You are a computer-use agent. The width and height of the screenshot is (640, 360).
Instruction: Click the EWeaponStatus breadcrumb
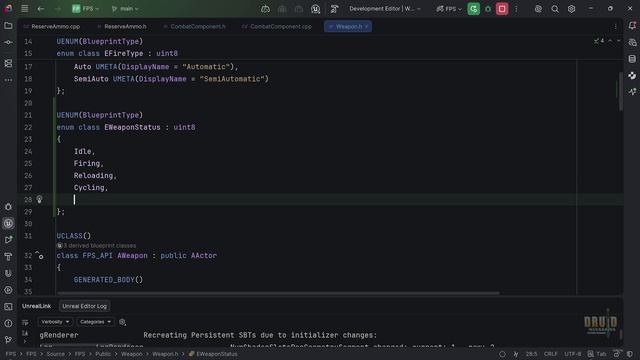tap(213, 354)
